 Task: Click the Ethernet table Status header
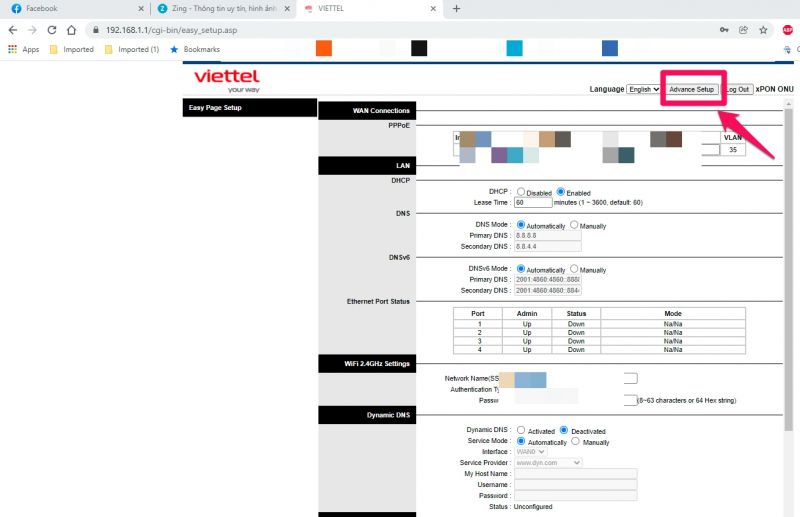point(576,313)
